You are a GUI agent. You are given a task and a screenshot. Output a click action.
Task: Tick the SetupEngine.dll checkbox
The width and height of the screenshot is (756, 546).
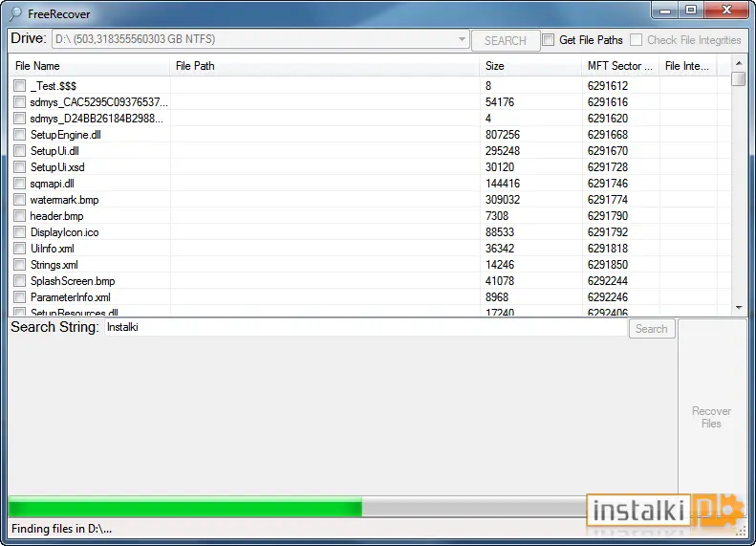[19, 135]
